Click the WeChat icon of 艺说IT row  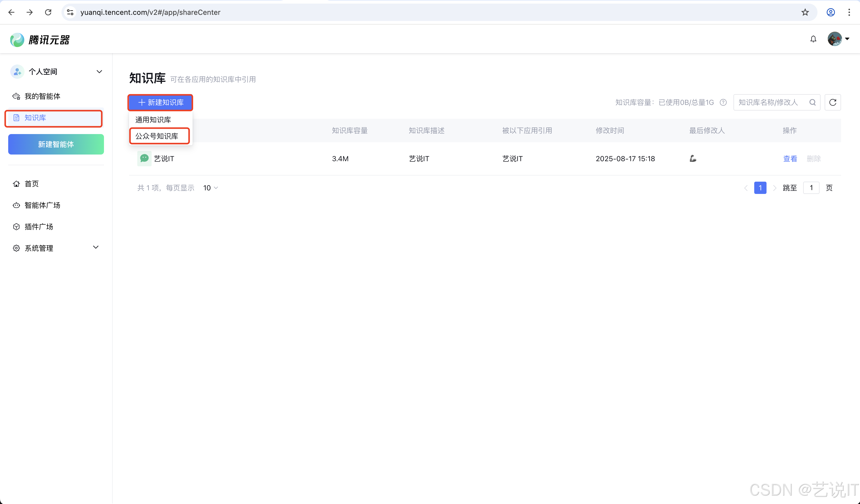[144, 159]
